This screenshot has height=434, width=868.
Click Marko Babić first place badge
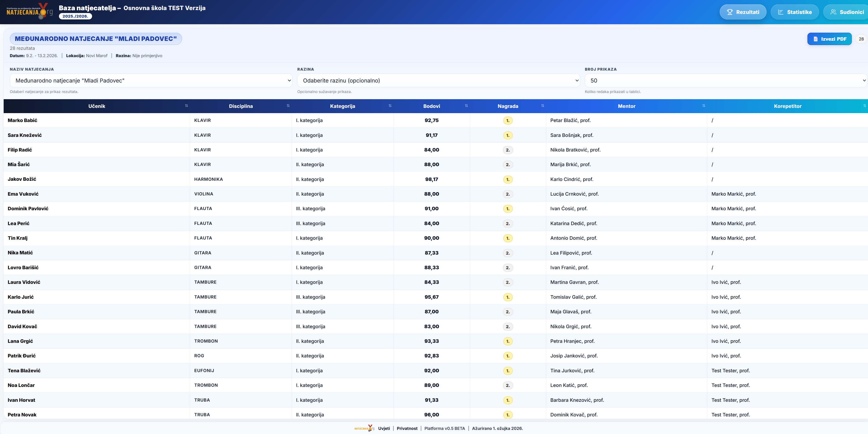pos(508,121)
